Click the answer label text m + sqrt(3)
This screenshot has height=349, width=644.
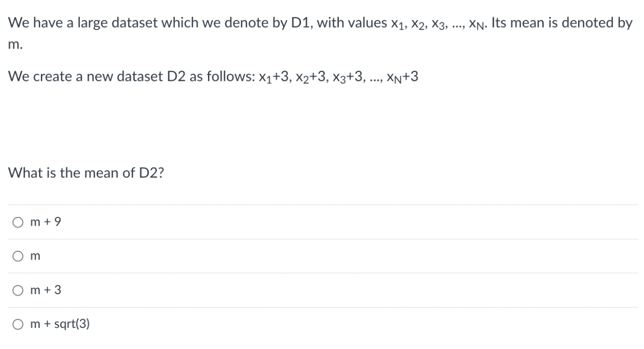coord(60,324)
